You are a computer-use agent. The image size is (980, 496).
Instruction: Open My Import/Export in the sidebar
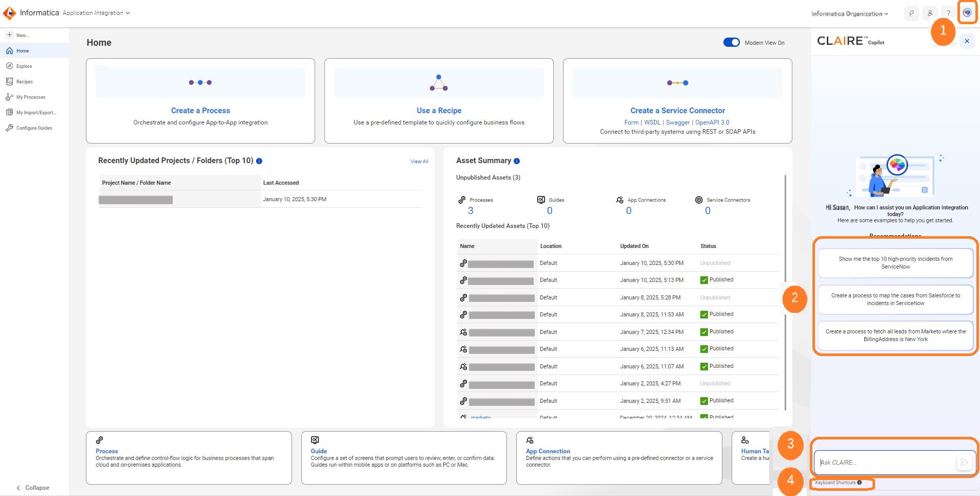coord(34,113)
